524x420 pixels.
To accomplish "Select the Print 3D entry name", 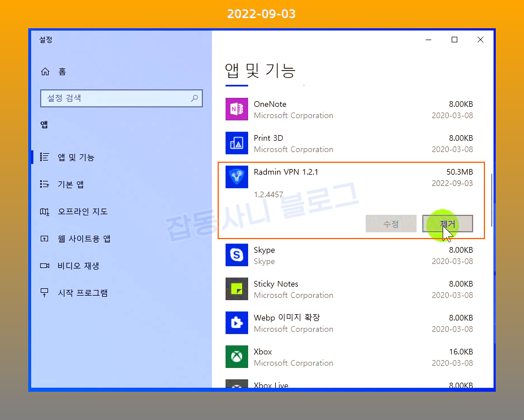I will pos(269,138).
